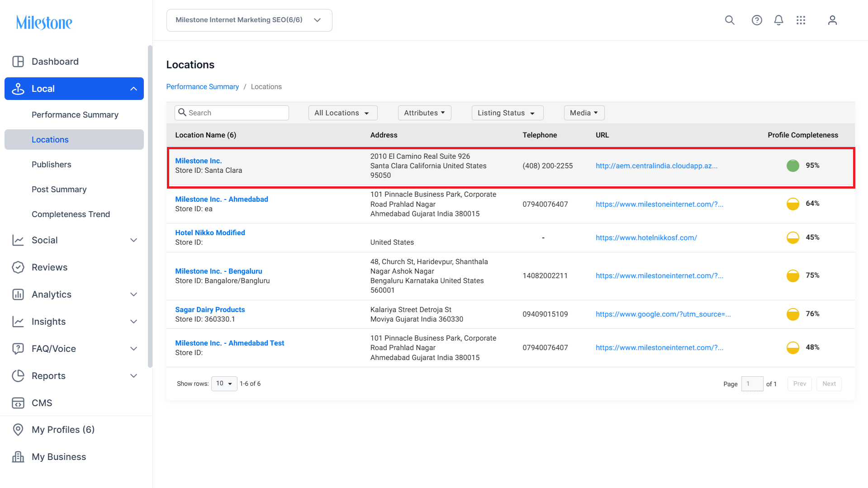This screenshot has width=868, height=488.
Task: Open the hotelnikkosf.com URL link
Action: (646, 238)
